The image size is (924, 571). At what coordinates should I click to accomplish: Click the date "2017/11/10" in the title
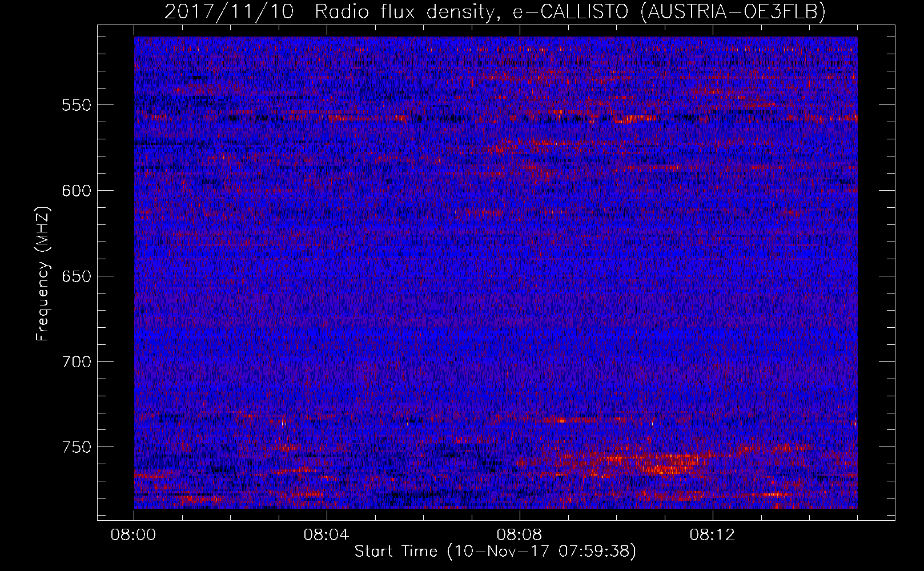click(229, 11)
